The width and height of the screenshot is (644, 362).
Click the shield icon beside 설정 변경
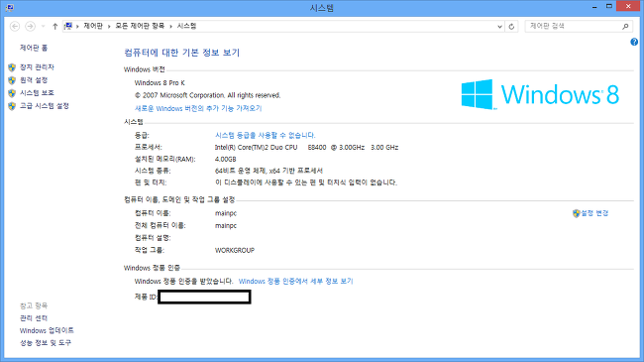pyautogui.click(x=577, y=213)
